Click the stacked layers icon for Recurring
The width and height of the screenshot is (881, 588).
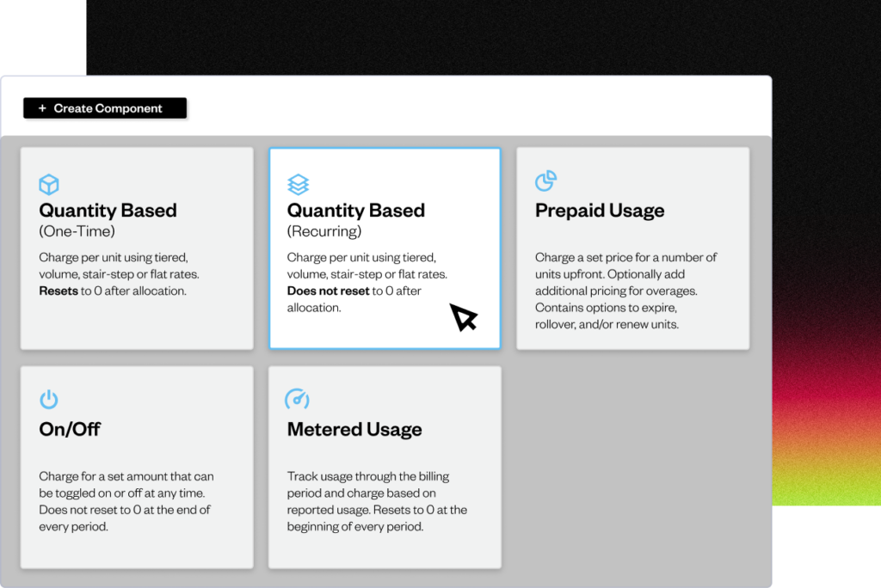(x=298, y=184)
